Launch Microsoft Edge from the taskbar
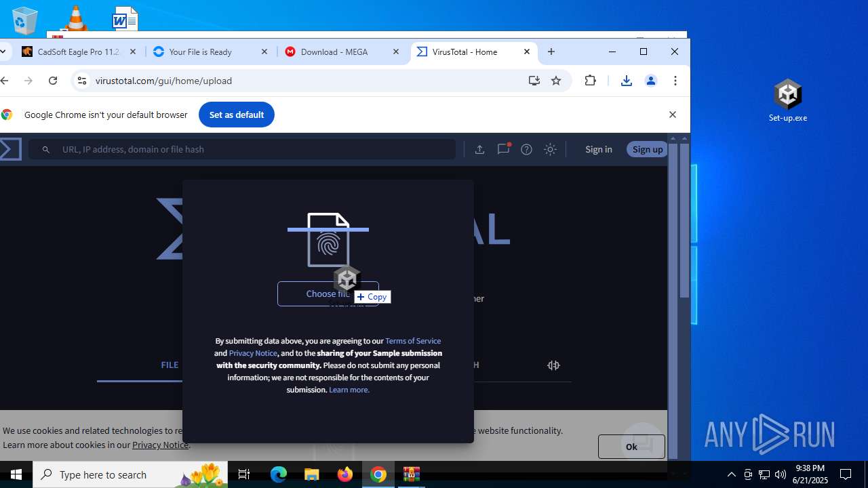Viewport: 868px width, 488px height. (279, 474)
